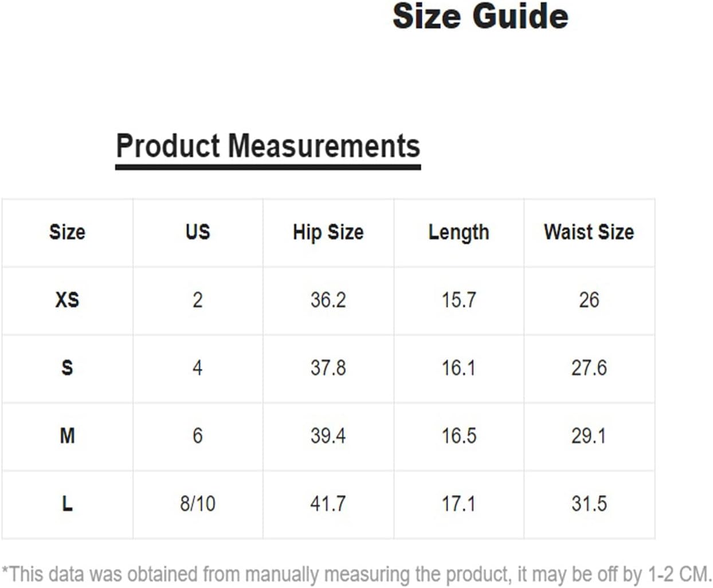Click the US size 4 cell
Image resolution: width=713 pixels, height=588 pixels.
click(198, 367)
